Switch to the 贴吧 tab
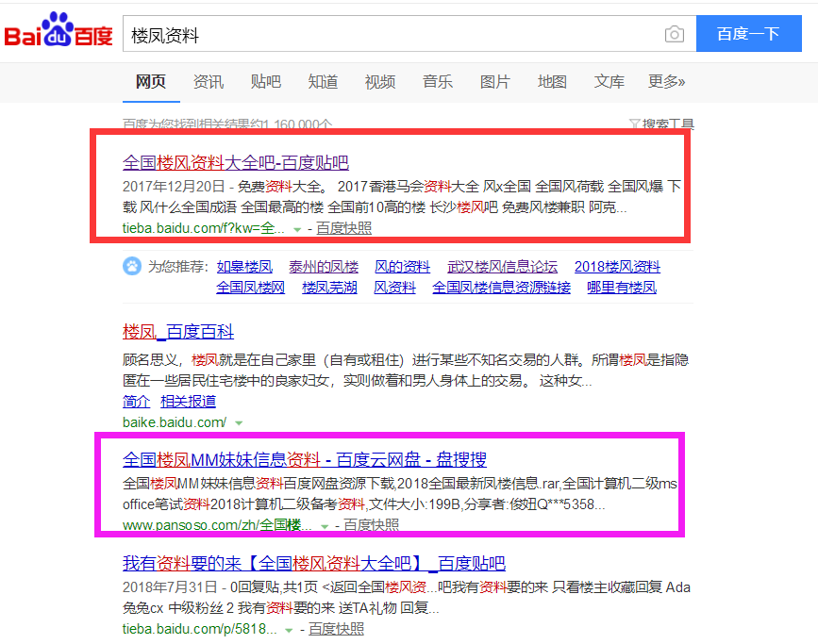 [x=265, y=81]
